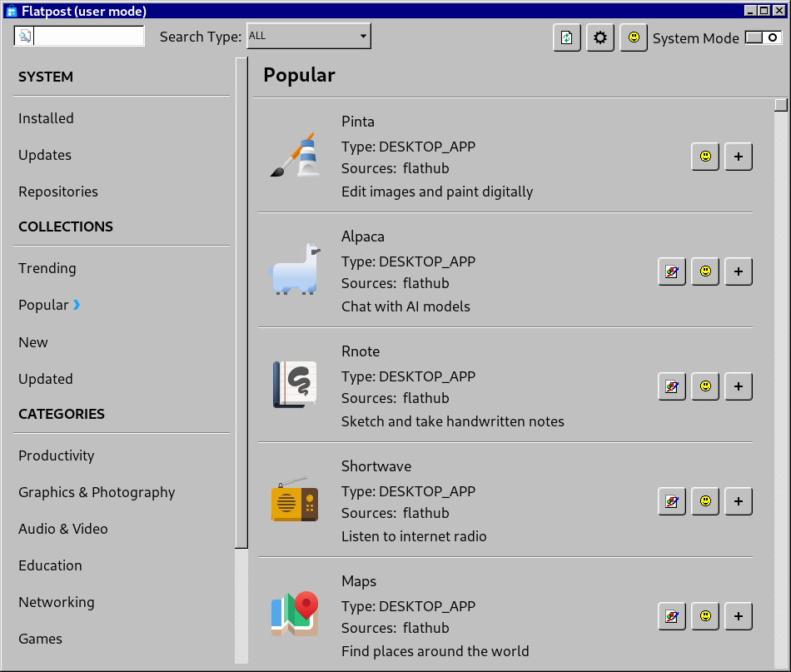Click the paint-document icon button for Rnote

pos(672,386)
